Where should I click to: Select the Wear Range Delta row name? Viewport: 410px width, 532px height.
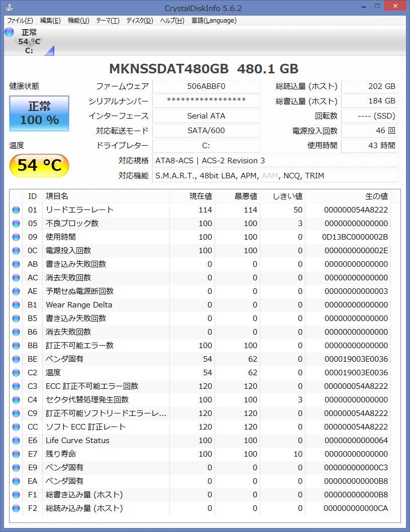click(x=79, y=304)
